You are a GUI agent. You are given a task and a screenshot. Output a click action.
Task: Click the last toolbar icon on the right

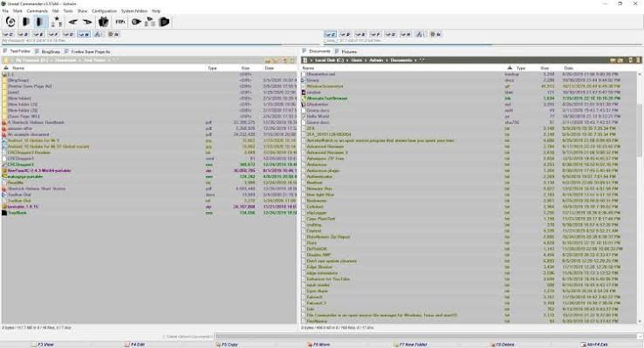(164, 22)
